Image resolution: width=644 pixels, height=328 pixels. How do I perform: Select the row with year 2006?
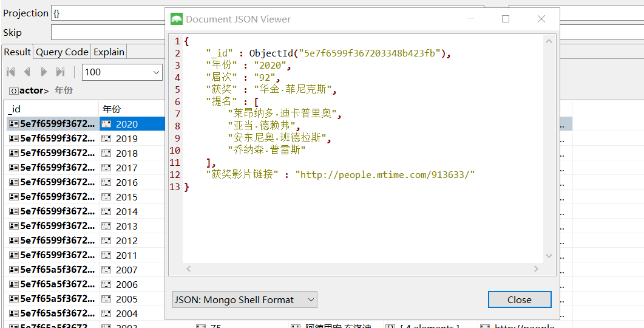tap(86, 284)
